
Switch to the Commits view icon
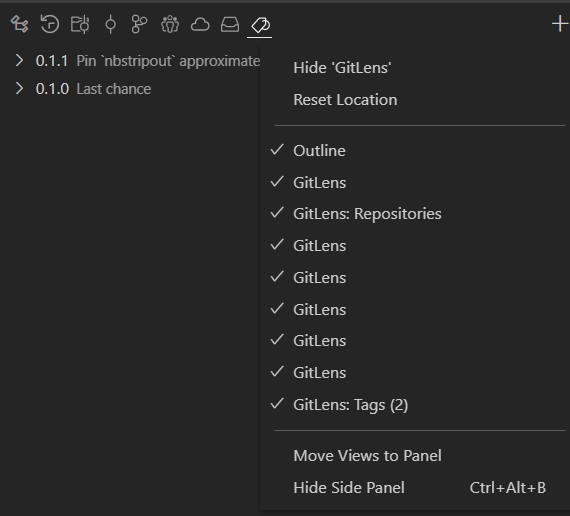tap(110, 24)
